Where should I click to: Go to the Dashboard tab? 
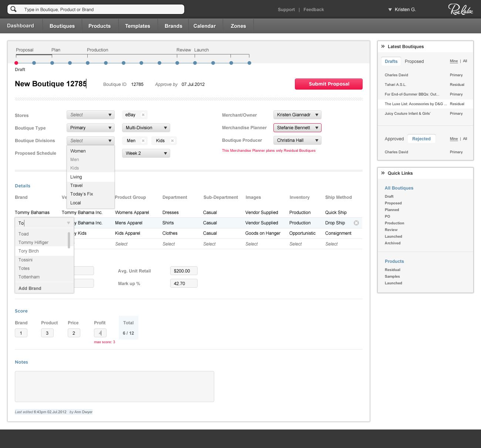click(21, 26)
